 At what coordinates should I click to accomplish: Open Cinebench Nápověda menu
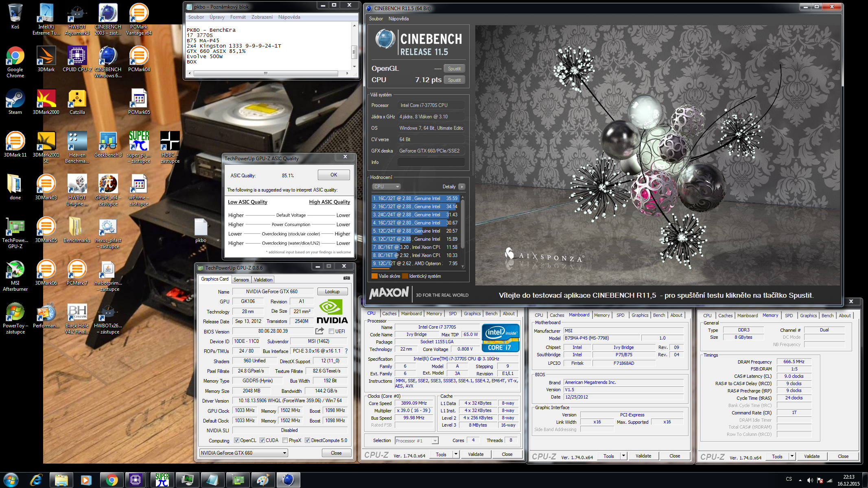(398, 19)
